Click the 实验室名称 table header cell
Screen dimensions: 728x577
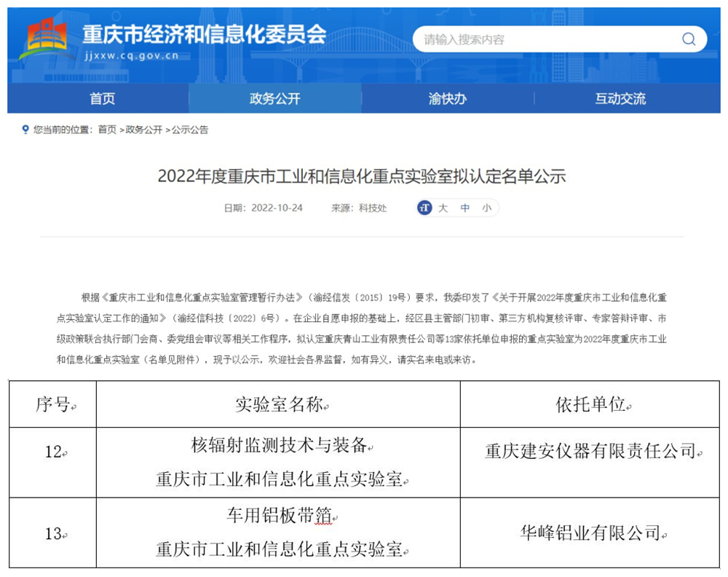click(278, 405)
